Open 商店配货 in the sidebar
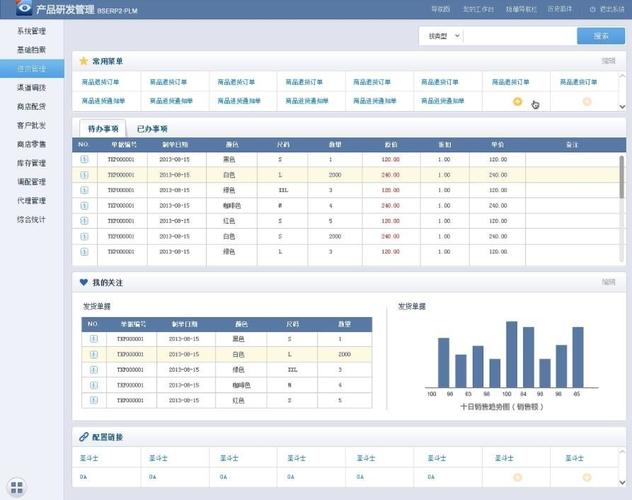This screenshot has height=500, width=632. (31, 106)
